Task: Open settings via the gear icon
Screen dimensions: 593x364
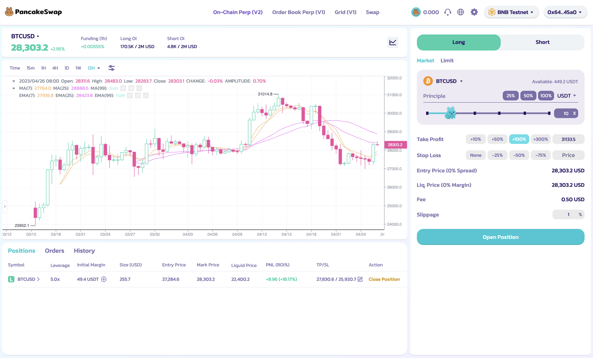Action: pos(474,12)
